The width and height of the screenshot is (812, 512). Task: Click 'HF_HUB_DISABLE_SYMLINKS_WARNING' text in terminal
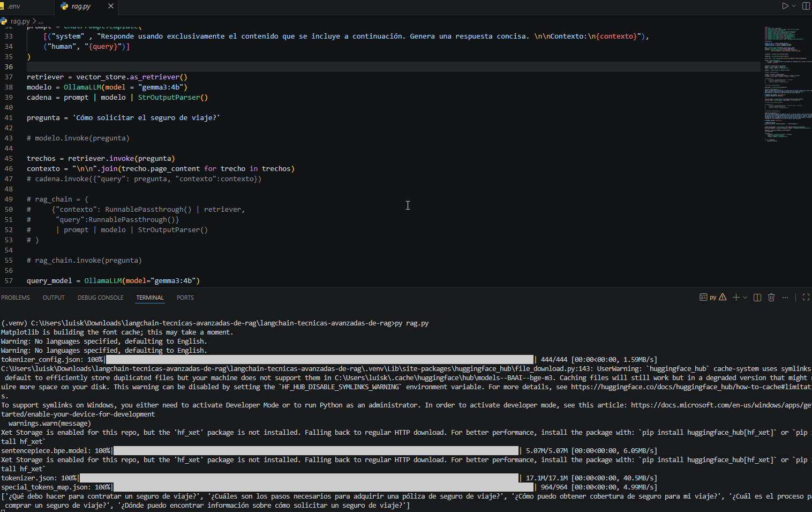coord(341,387)
